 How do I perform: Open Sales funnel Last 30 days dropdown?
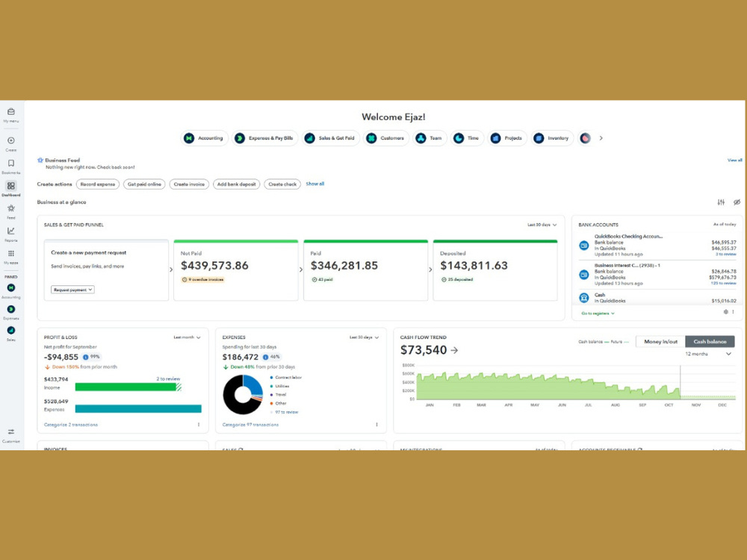[542, 225]
